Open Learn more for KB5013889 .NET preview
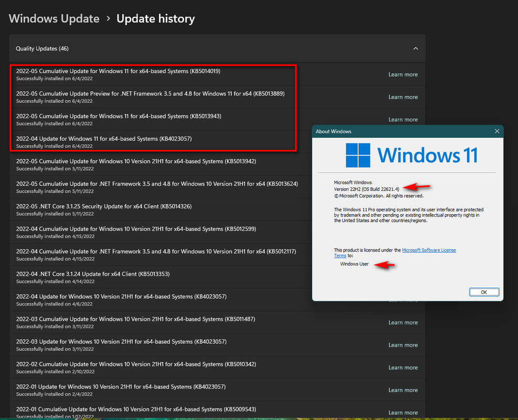This screenshot has width=518, height=420. click(403, 97)
